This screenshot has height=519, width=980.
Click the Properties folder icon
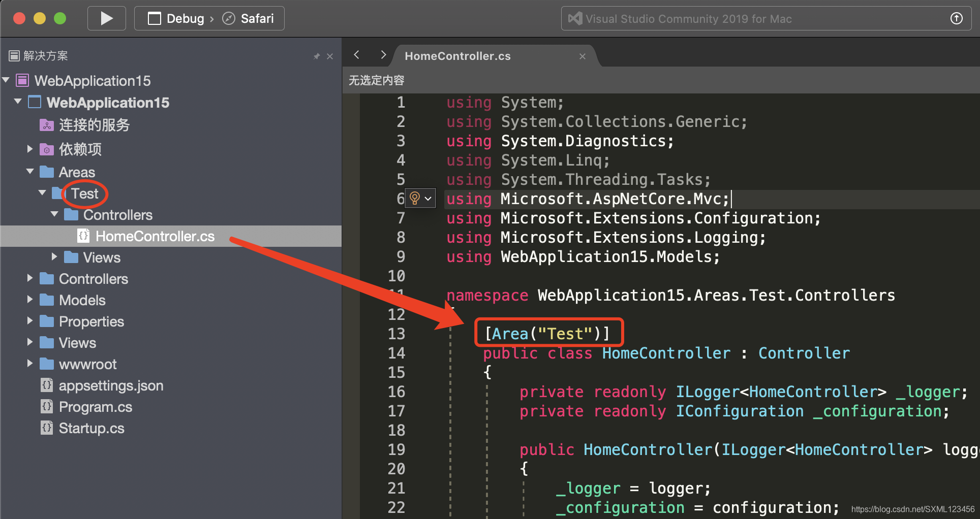[x=47, y=321]
